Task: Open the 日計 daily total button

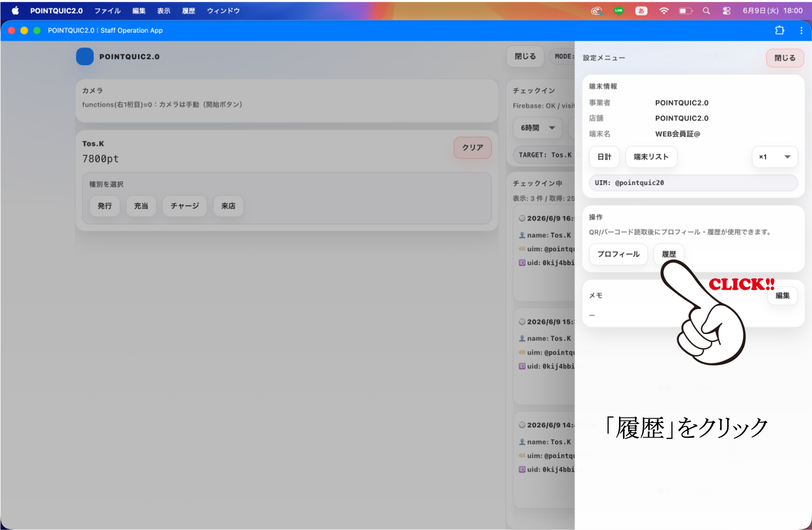Action: [604, 157]
